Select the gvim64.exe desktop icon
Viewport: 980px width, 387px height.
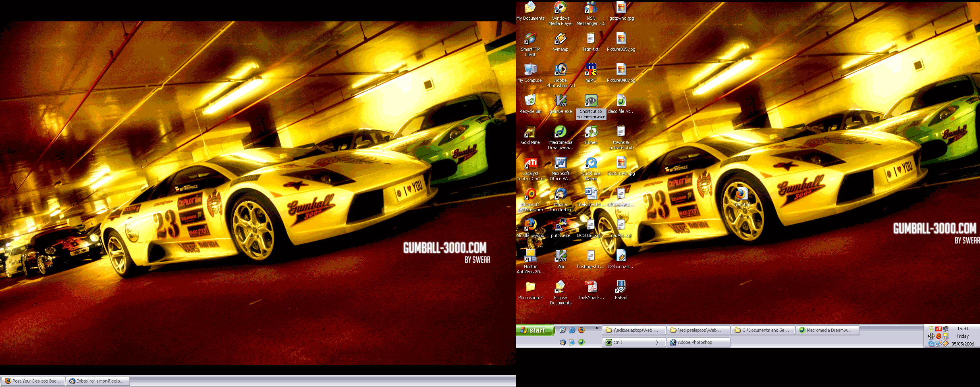point(561,104)
